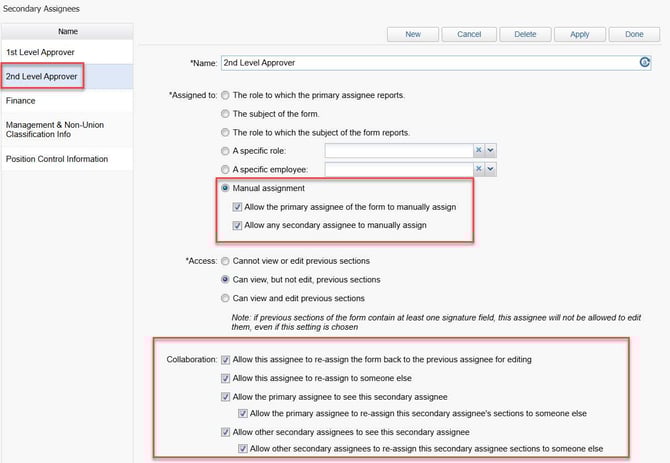Click the Delete button
The image size is (670, 463).
[525, 34]
